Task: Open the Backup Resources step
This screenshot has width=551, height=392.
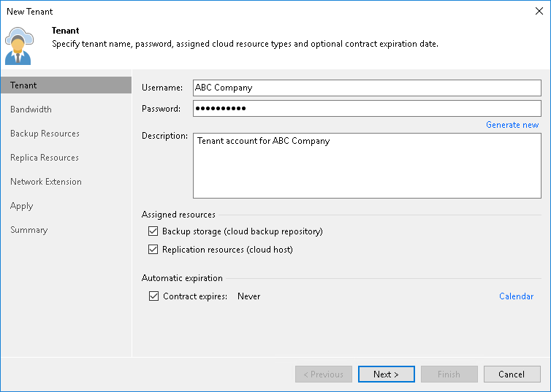Action: 45,134
